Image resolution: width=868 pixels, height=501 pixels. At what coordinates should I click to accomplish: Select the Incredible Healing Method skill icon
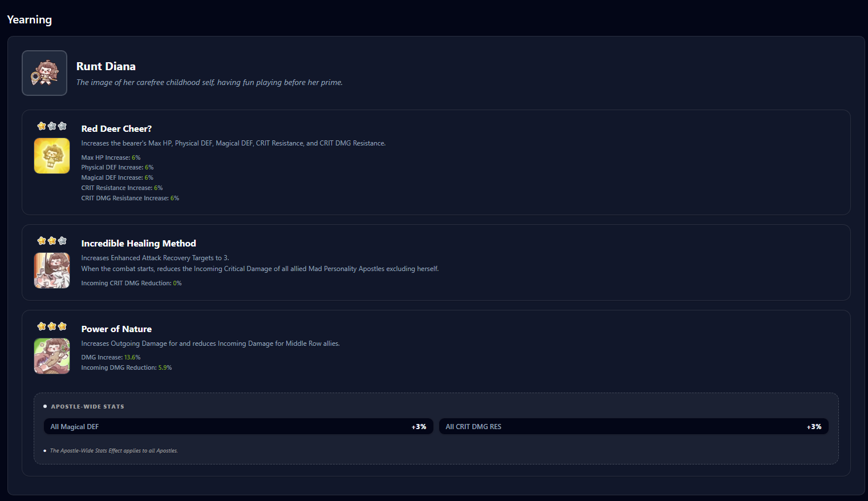(52, 270)
